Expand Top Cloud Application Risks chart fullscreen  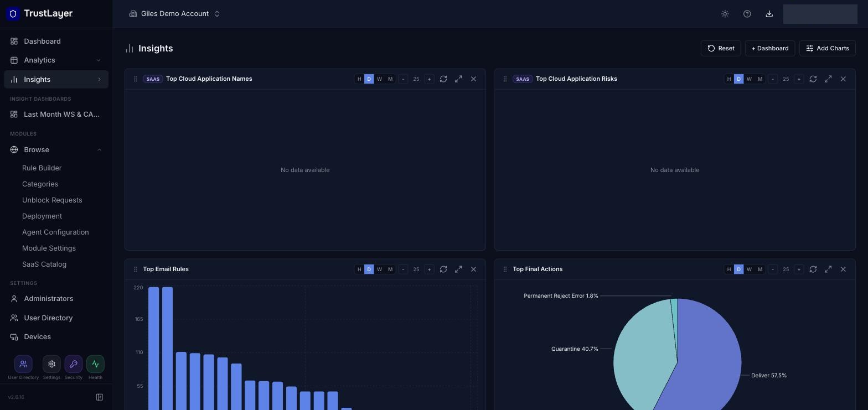[828, 79]
